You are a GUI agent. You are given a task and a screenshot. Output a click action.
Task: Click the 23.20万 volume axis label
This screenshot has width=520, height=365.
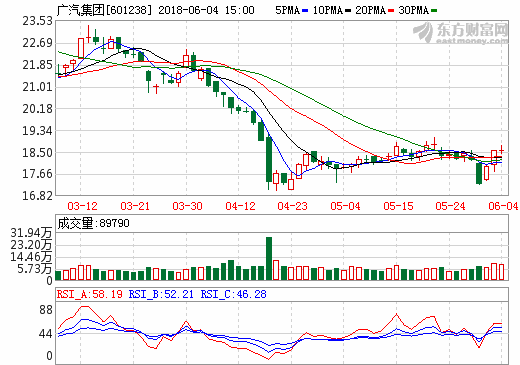(x=31, y=245)
